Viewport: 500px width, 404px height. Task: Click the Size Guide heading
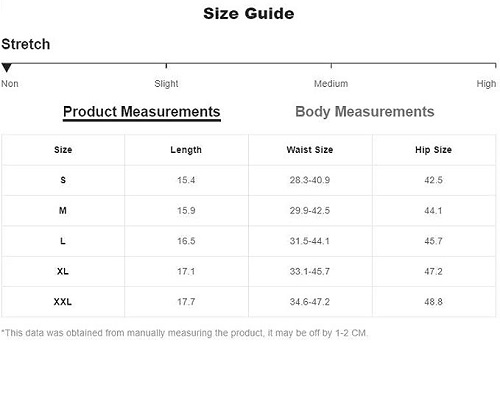(249, 14)
